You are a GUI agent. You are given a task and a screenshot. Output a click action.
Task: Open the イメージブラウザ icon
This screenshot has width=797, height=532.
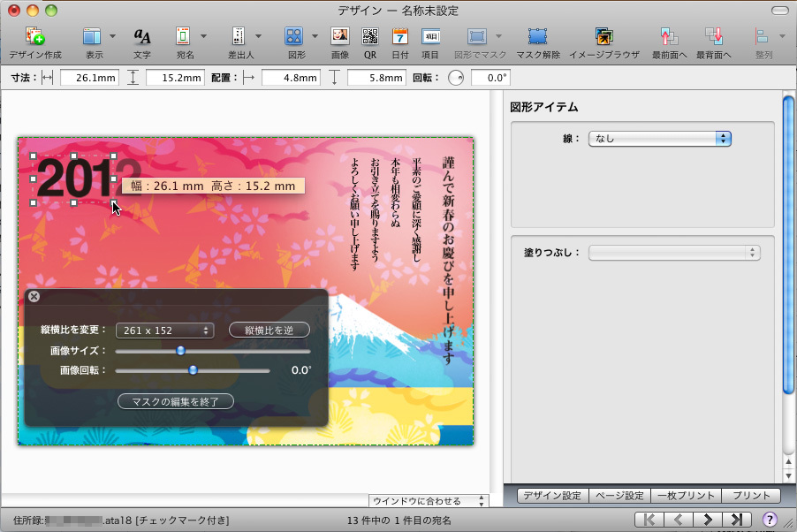[x=603, y=37]
